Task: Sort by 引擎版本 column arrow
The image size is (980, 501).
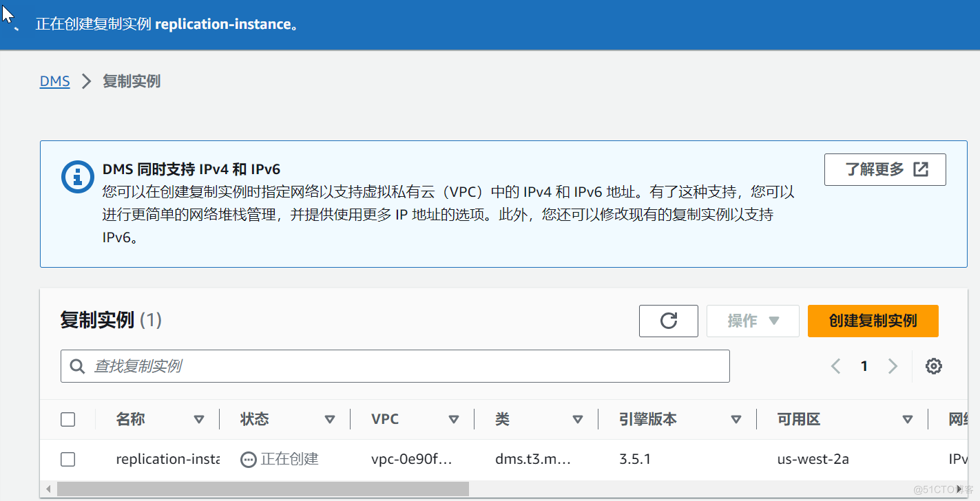Action: tap(736, 420)
